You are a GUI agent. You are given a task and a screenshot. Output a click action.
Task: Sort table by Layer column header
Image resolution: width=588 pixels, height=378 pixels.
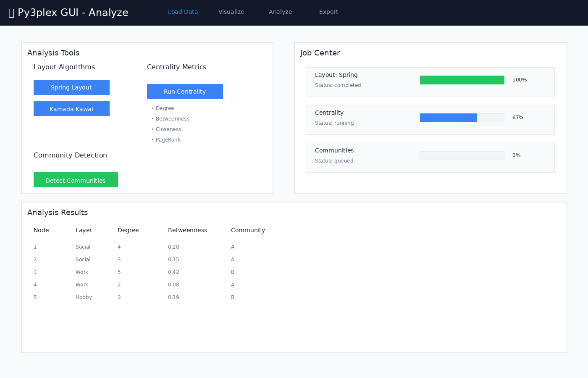[x=84, y=230]
